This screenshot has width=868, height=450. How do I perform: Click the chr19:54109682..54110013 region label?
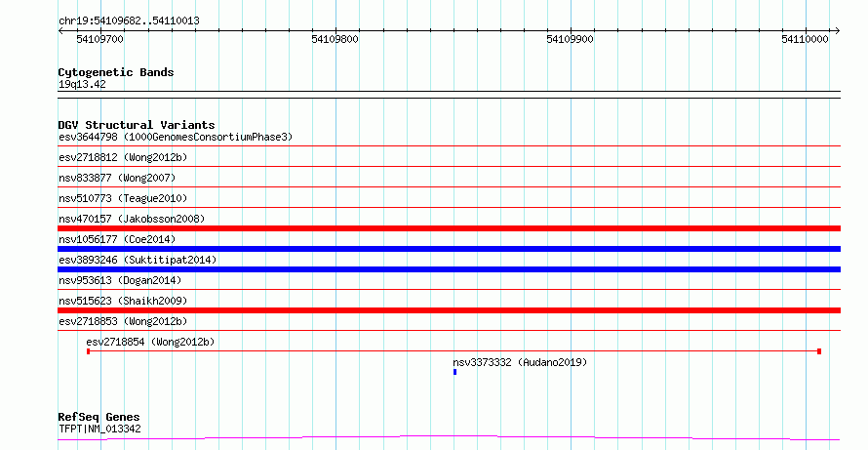tap(129, 20)
